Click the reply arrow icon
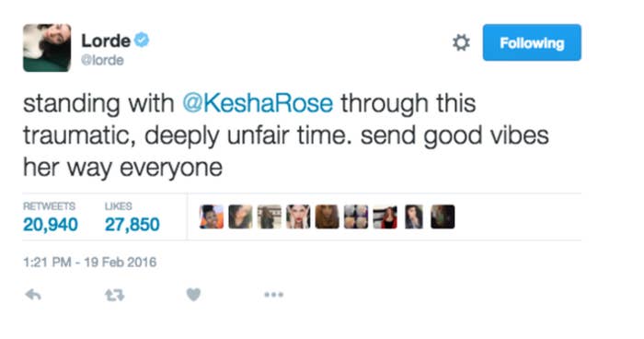Viewport: 644px width, 339px height. click(33, 295)
